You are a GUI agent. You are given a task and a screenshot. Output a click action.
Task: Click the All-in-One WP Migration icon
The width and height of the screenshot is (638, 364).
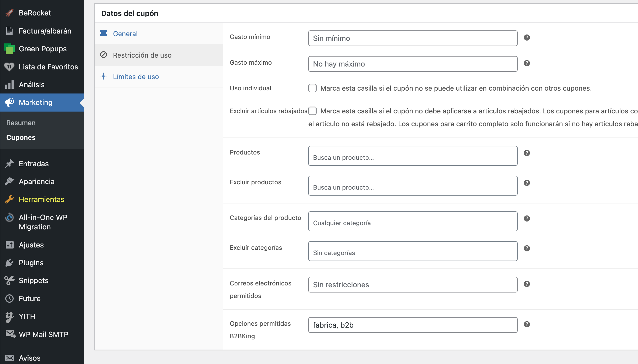(9, 217)
